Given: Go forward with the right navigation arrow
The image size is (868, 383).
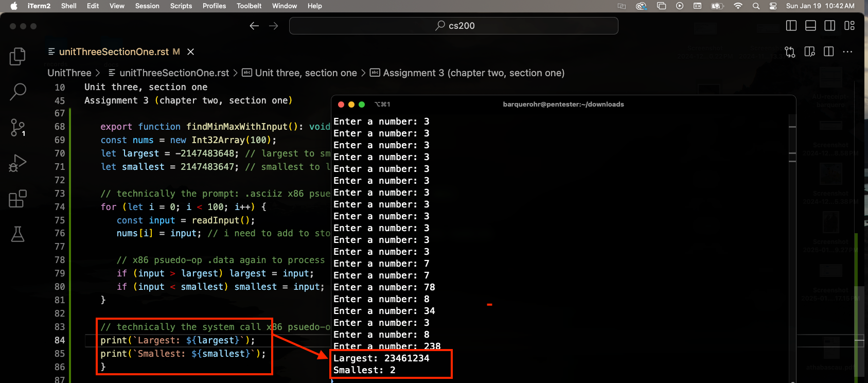Looking at the screenshot, I should (x=274, y=26).
